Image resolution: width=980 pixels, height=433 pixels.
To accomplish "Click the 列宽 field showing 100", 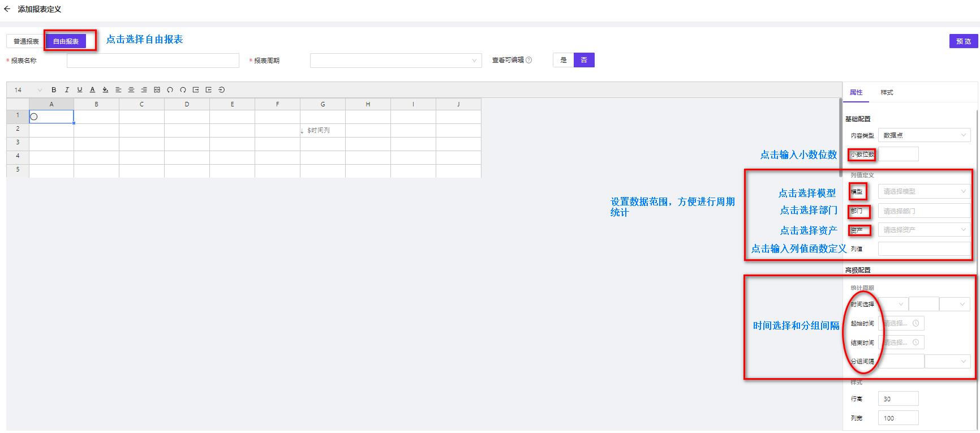I will [899, 418].
